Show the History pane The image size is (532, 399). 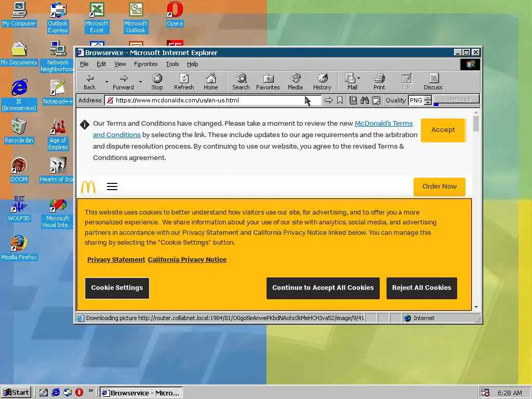coord(322,82)
